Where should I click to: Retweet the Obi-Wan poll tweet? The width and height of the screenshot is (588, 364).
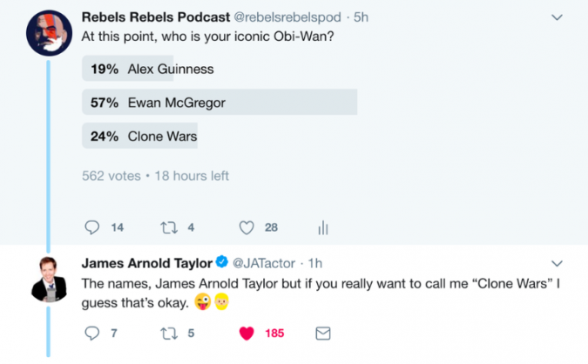170,227
